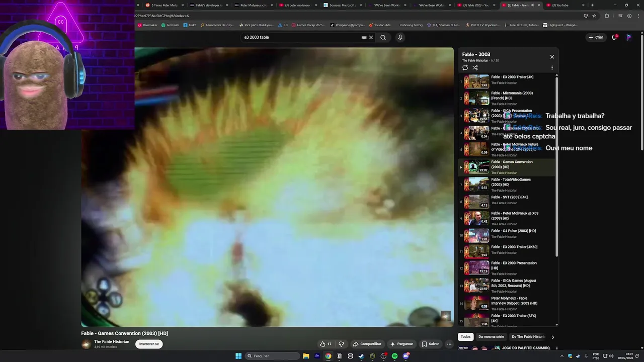The height and width of the screenshot is (362, 644).
Task: Open the Terminals bookmark
Action: (x=171, y=25)
